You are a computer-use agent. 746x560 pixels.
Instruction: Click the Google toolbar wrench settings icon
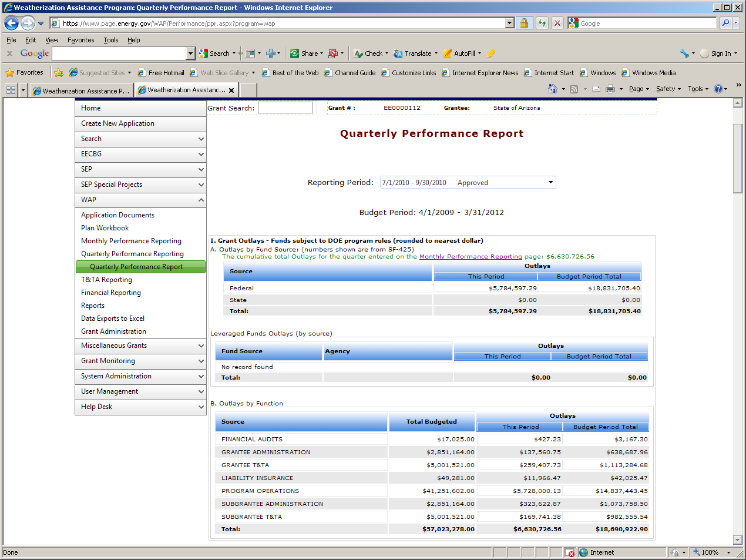coord(684,53)
